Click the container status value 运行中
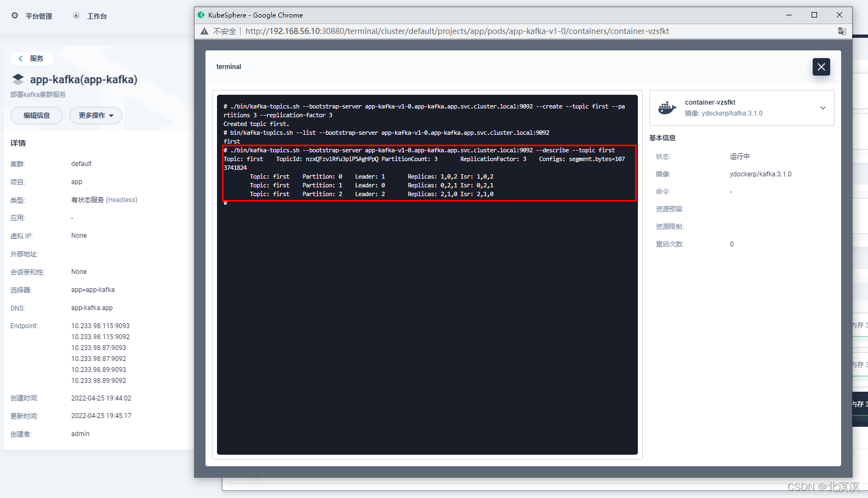 click(740, 157)
